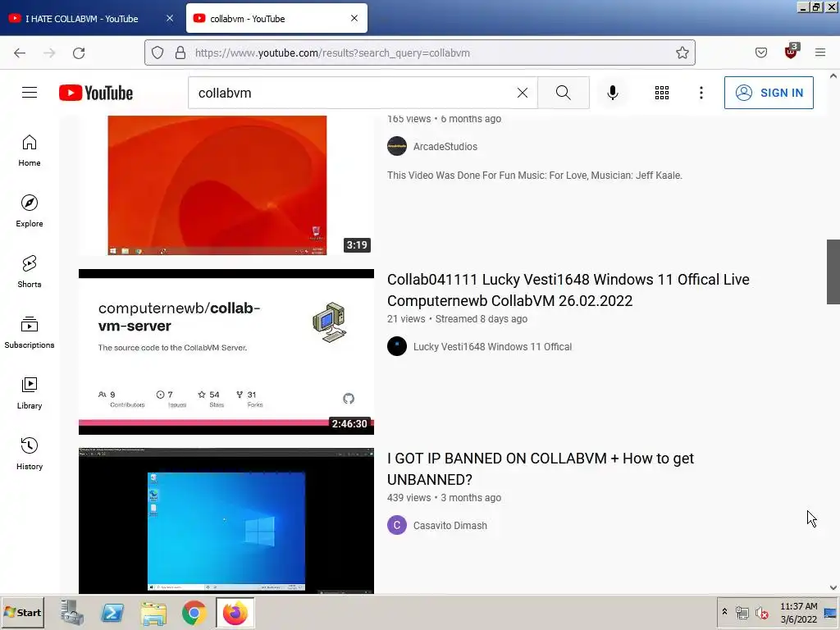Open Firefox application menu
The width and height of the screenshot is (840, 630).
pos(820,52)
